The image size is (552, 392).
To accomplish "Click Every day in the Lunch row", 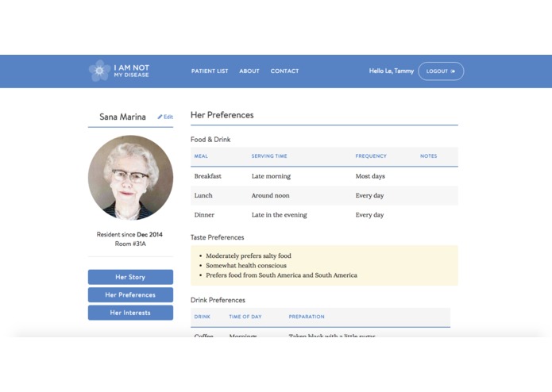I will 369,195.
